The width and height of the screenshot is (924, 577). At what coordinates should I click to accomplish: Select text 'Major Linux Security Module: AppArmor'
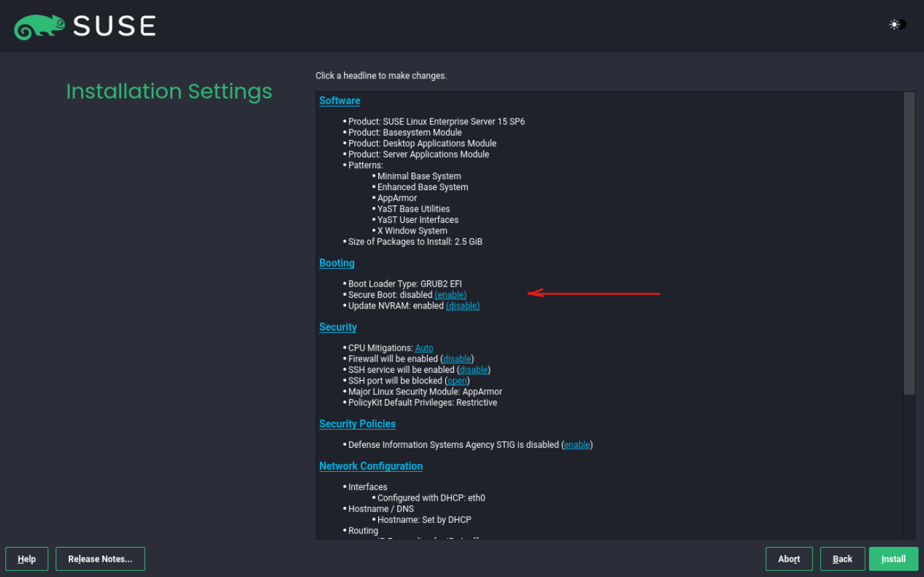pos(425,392)
